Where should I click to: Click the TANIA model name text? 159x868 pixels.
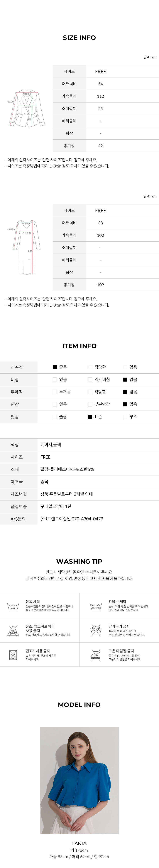point(79,843)
